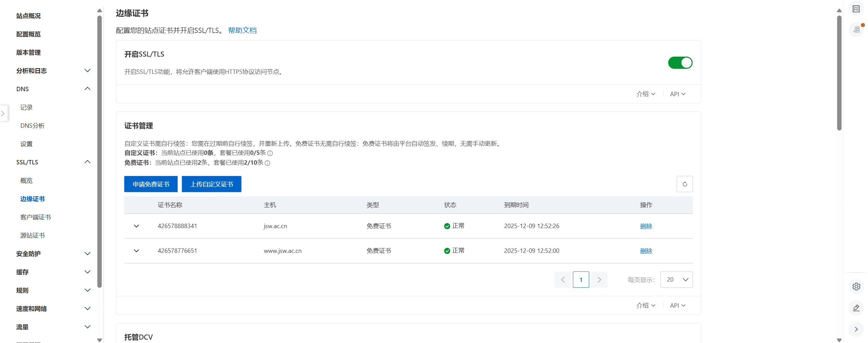Viewport: 868px width, 343px height.
Task: Open the checklist icon at top right
Action: coord(856,9)
